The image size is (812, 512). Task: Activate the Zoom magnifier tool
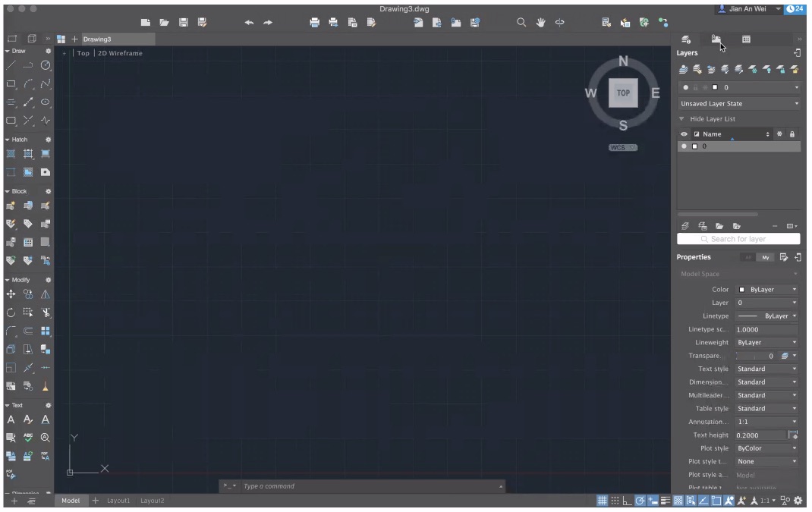click(x=521, y=22)
